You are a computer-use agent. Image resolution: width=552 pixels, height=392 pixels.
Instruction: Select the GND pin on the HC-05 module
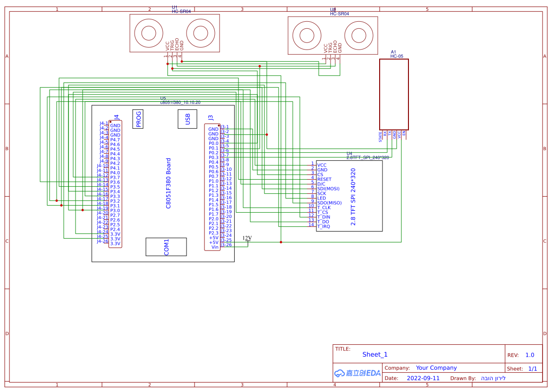[395, 135]
